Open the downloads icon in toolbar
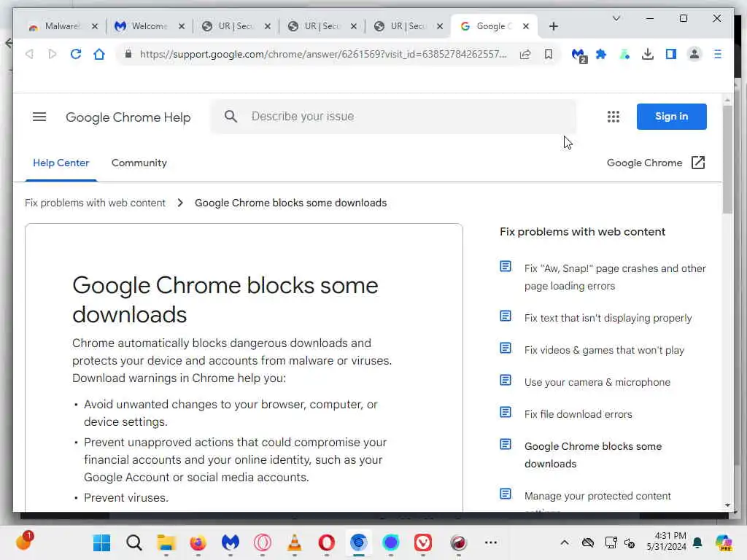Viewport: 747px width, 560px height. 648,54
